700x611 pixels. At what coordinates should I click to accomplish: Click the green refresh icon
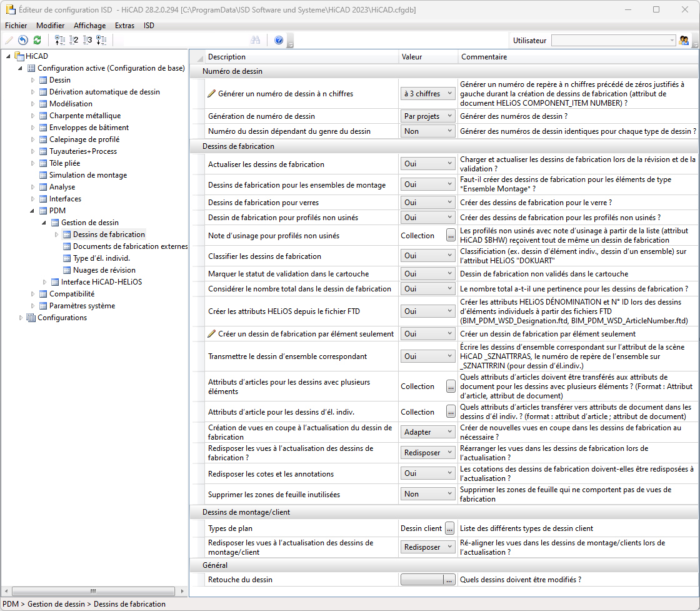pyautogui.click(x=37, y=40)
